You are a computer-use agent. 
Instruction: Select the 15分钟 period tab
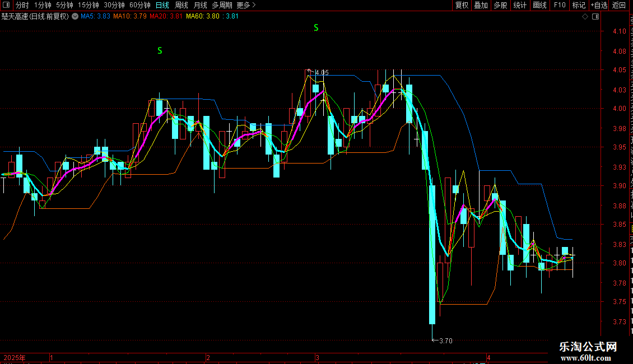[89, 5]
